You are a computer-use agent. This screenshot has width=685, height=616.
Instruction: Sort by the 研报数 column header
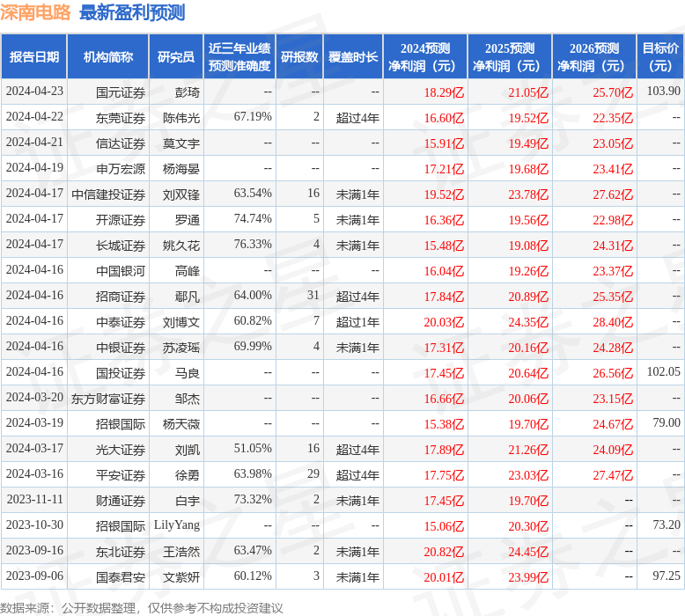[299, 57]
